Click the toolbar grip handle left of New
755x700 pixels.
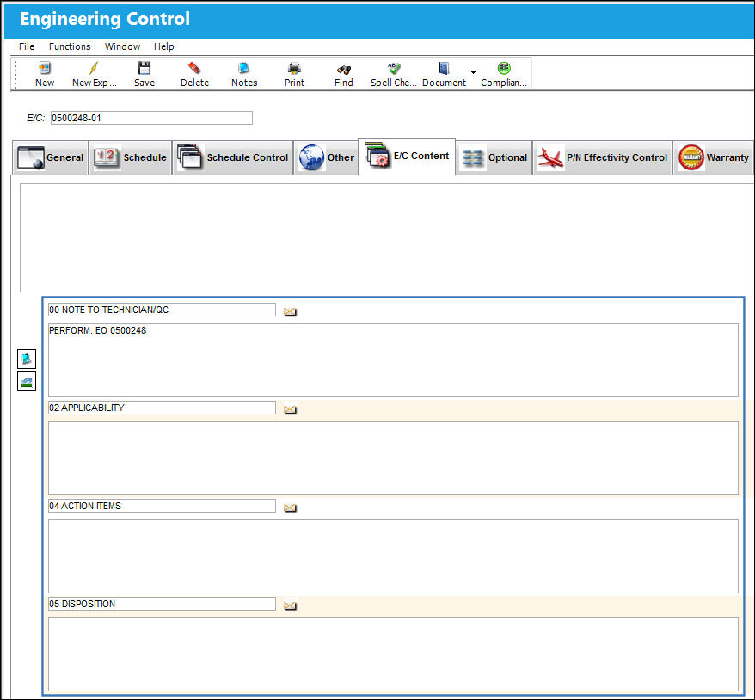pyautogui.click(x=15, y=74)
